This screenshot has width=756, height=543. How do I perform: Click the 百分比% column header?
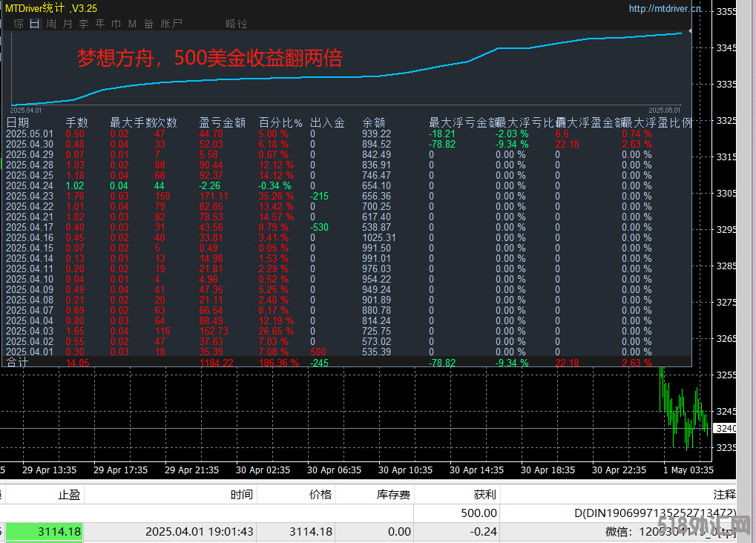(x=280, y=122)
